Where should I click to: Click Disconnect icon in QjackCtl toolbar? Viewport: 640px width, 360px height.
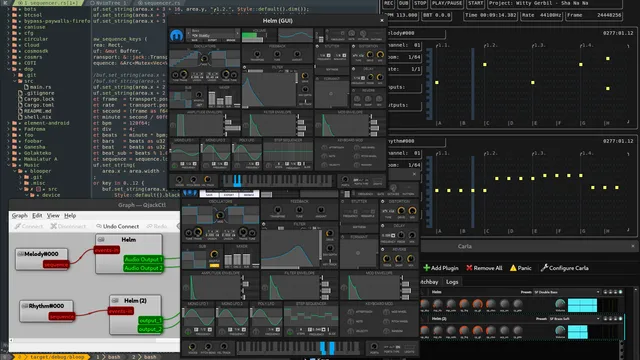point(53,226)
